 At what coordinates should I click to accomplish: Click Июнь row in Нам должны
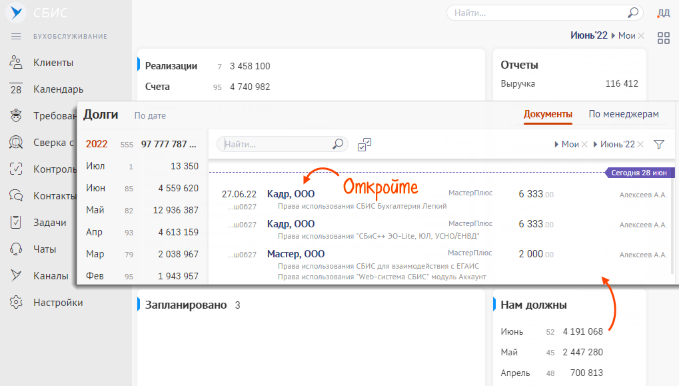coord(552,332)
